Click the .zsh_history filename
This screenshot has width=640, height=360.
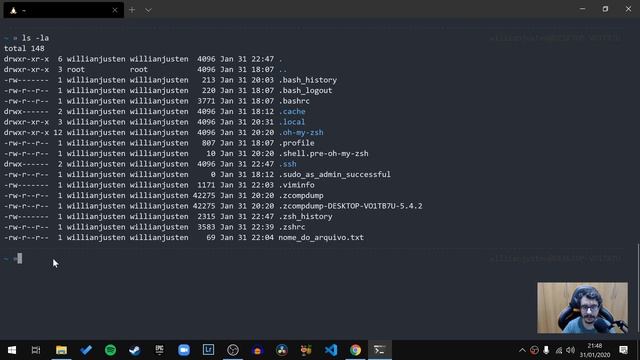click(x=305, y=216)
